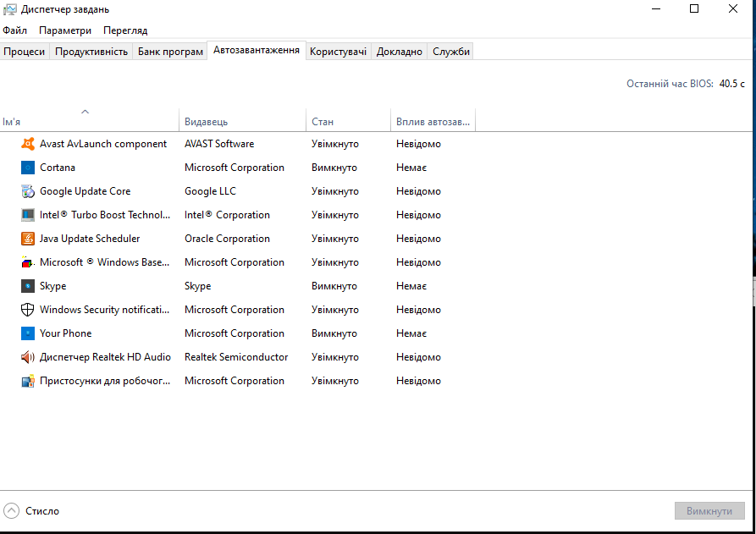Maximize the Task Manager window
The height and width of the screenshot is (534, 756).
point(694,8)
